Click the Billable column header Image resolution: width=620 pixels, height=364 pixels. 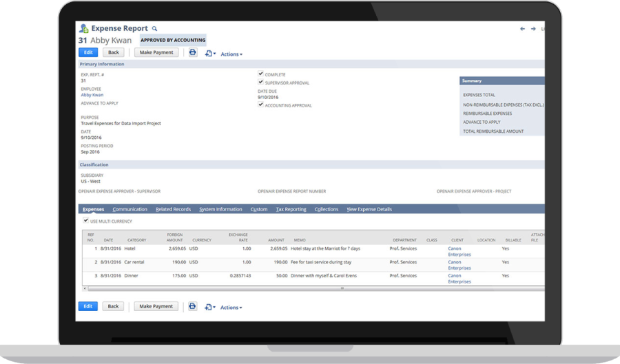coord(513,240)
